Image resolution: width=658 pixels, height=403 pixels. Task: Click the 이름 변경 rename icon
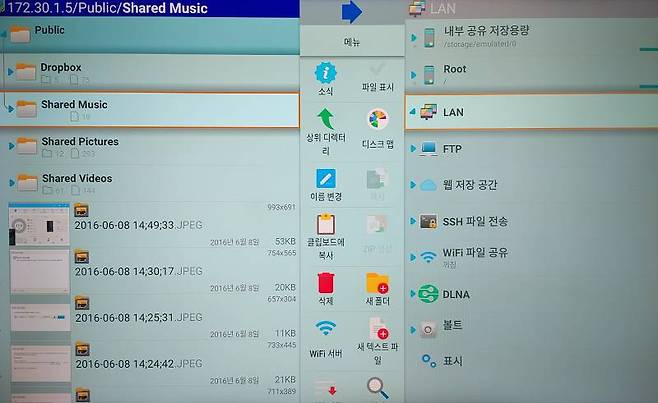326,179
